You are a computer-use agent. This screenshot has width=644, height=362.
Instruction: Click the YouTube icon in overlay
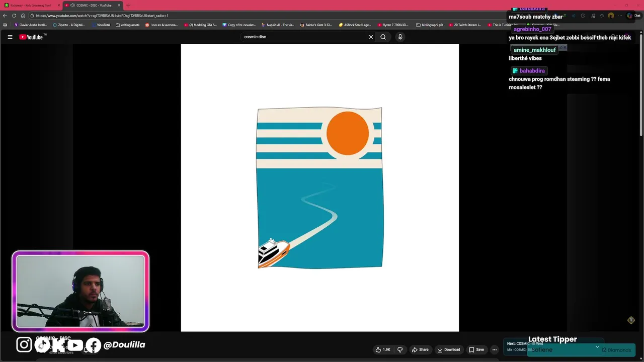pyautogui.click(x=75, y=345)
